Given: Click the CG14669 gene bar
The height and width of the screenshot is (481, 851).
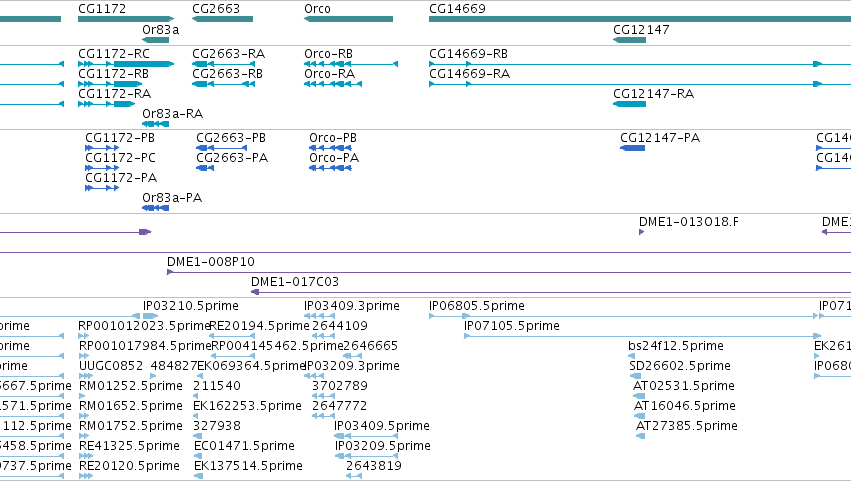Looking at the screenshot, I should pyautogui.click(x=640, y=19).
